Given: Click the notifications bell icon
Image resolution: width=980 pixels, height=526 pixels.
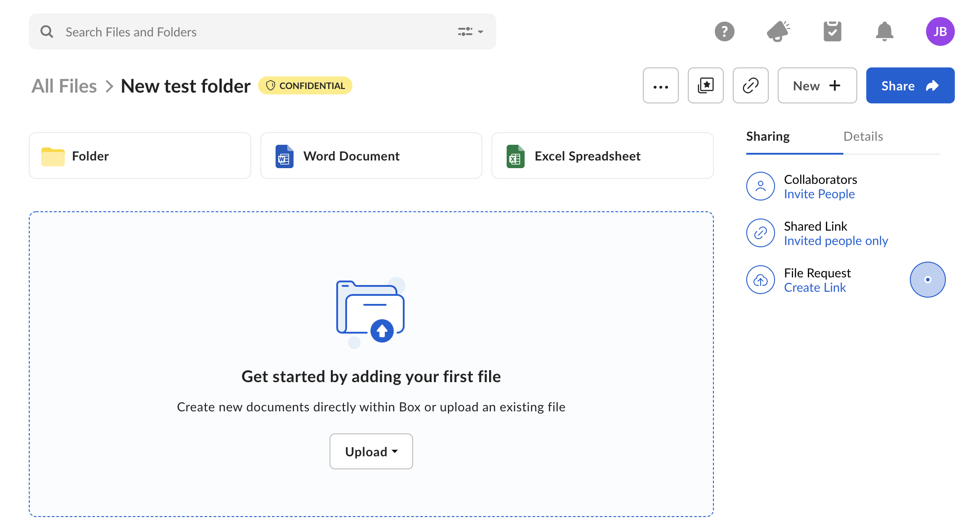Looking at the screenshot, I should pyautogui.click(x=884, y=31).
